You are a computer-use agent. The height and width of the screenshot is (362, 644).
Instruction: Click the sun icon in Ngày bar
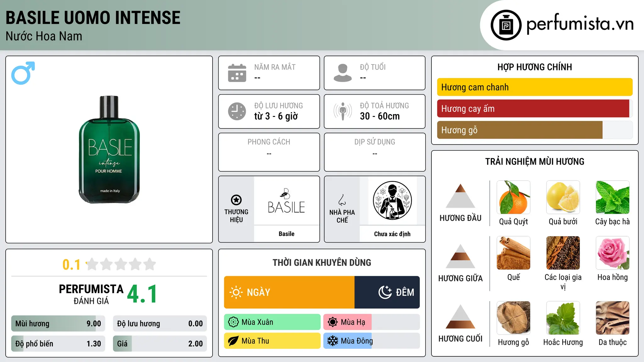(x=236, y=292)
